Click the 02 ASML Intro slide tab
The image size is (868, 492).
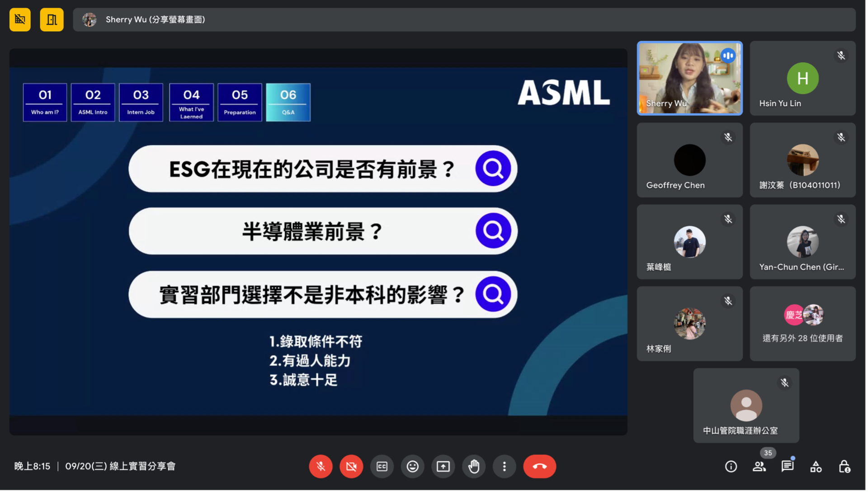pos(93,103)
